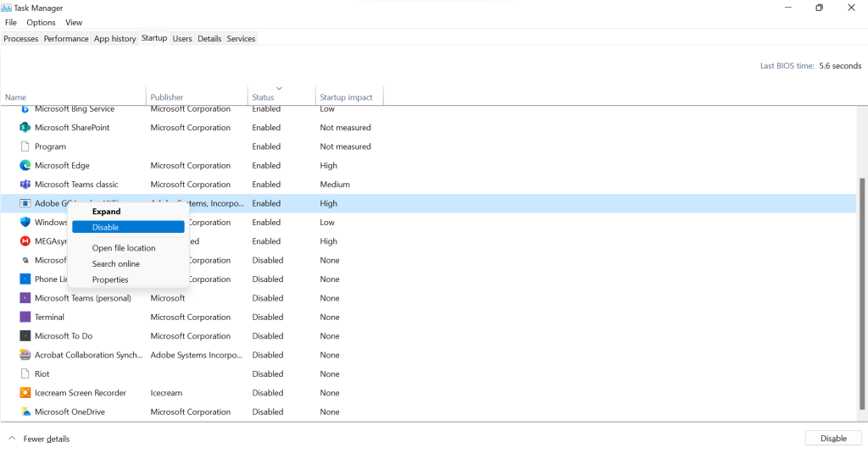Select the Microsoft Edge name text
Image resolution: width=868 pixels, height=453 pixels.
[x=62, y=165]
